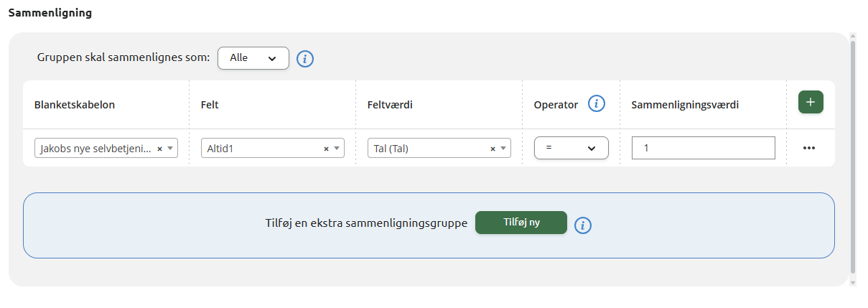The image size is (868, 308).
Task: Expand the Blanketskabelon dropdown arrow
Action: [x=170, y=149]
